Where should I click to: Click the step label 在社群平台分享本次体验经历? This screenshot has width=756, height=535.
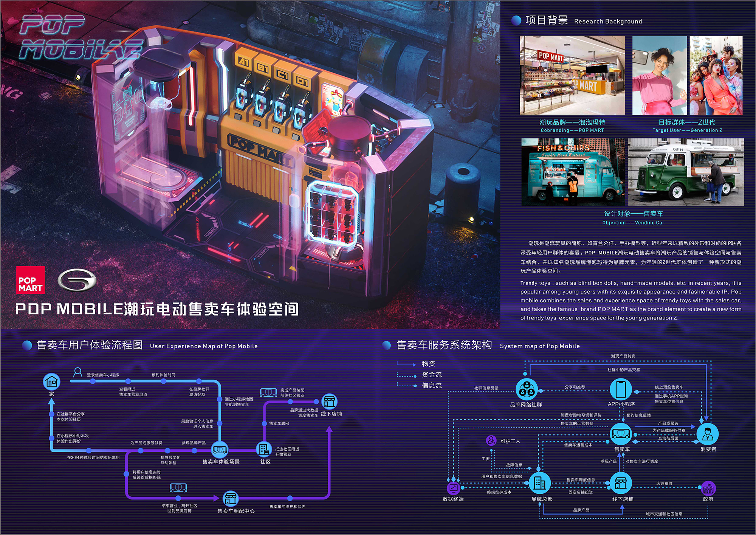pyautogui.click(x=71, y=416)
